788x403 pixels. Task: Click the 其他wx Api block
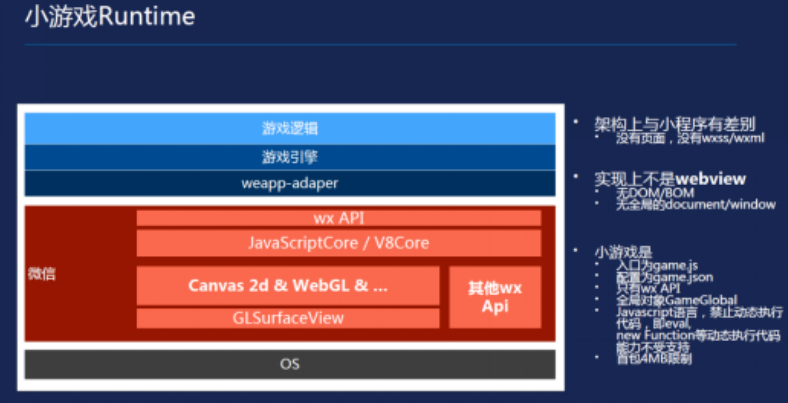(x=495, y=297)
